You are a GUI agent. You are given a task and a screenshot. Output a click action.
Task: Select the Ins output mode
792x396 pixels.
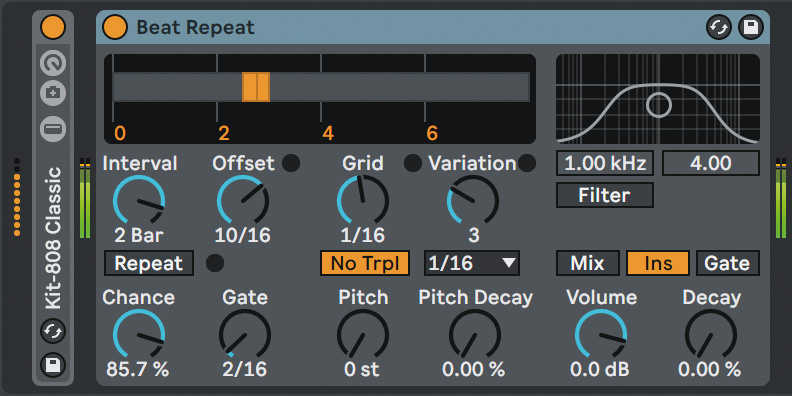tap(658, 263)
